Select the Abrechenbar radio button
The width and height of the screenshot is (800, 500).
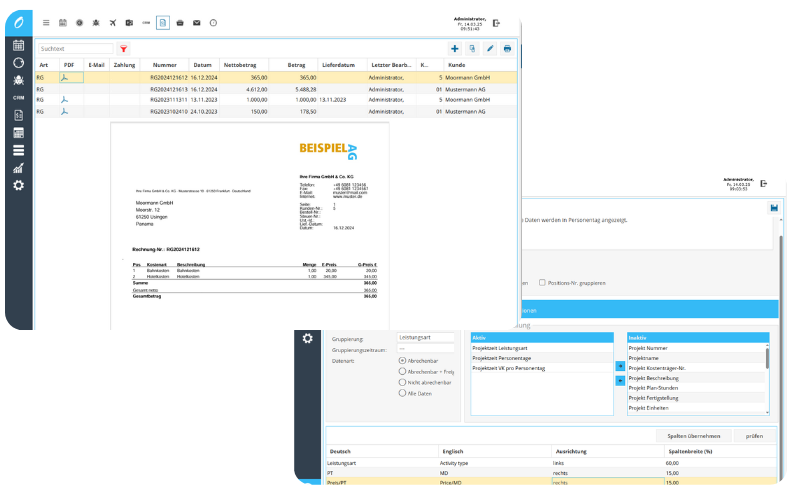(402, 360)
